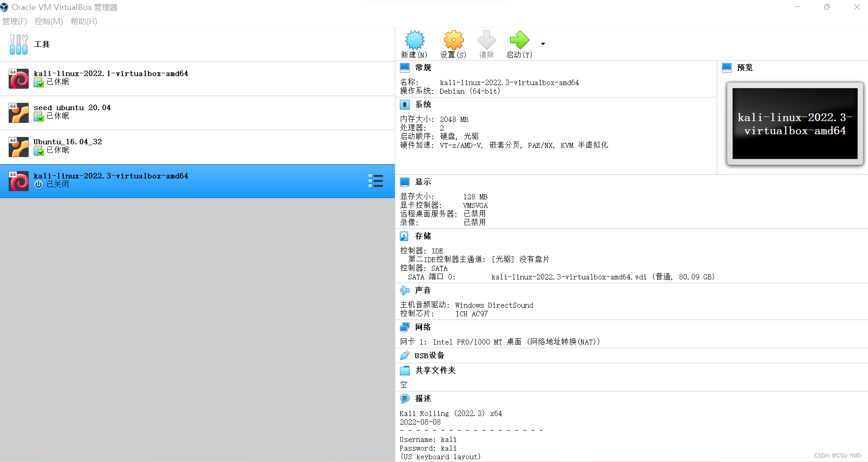Click 已休眠 saved-state icon of kali-linux-2022.1

[x=39, y=82]
